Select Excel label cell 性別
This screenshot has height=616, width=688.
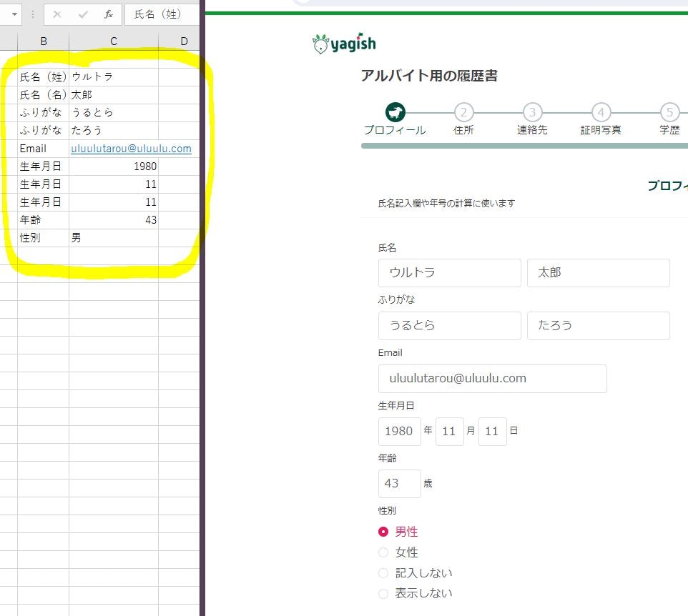pos(44,238)
